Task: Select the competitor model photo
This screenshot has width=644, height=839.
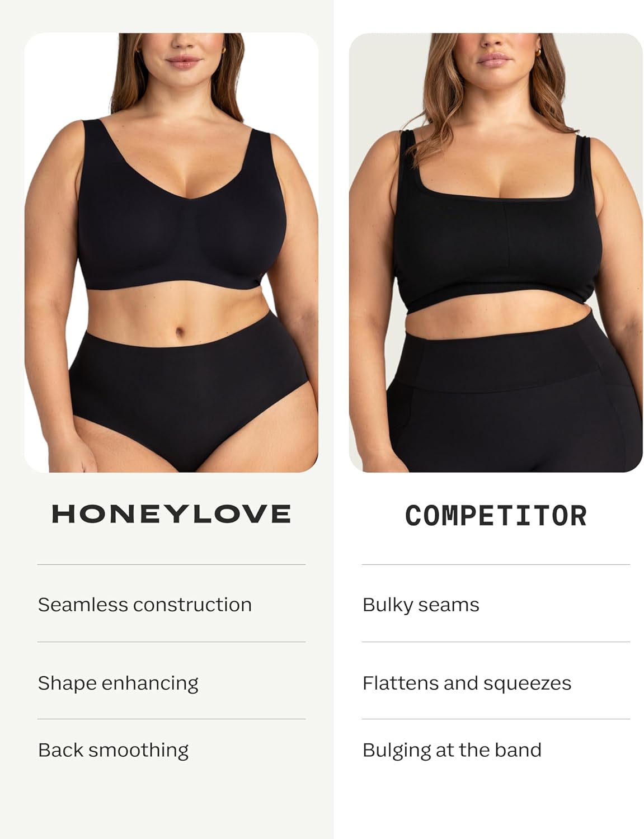Action: [x=496, y=252]
